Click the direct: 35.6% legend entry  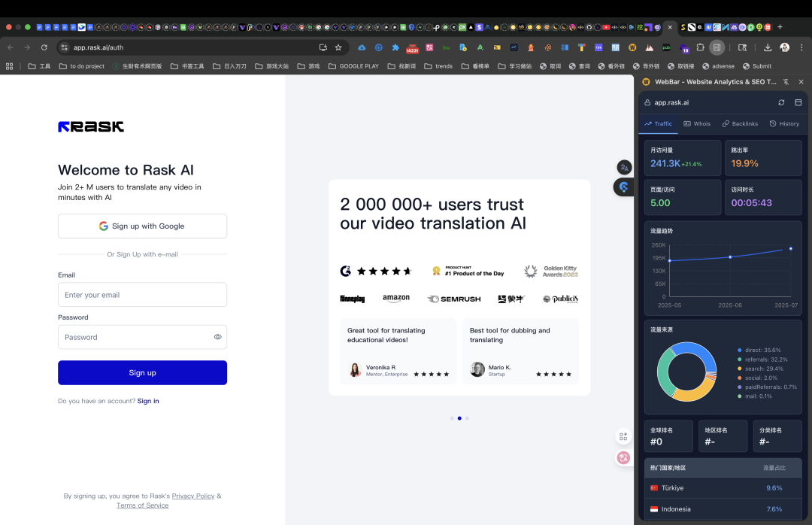(x=759, y=351)
